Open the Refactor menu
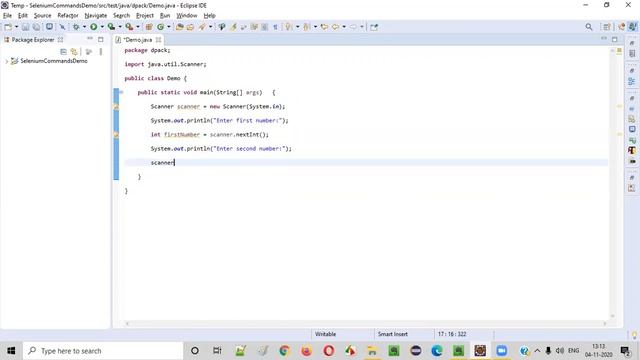This screenshot has height=360, width=640. (x=68, y=16)
